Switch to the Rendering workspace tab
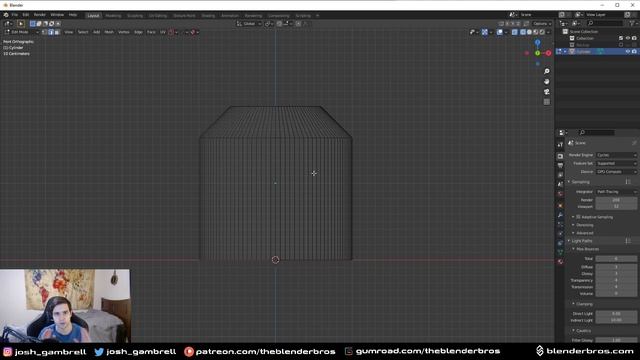Viewport: 640px width, 360px height. click(253, 16)
